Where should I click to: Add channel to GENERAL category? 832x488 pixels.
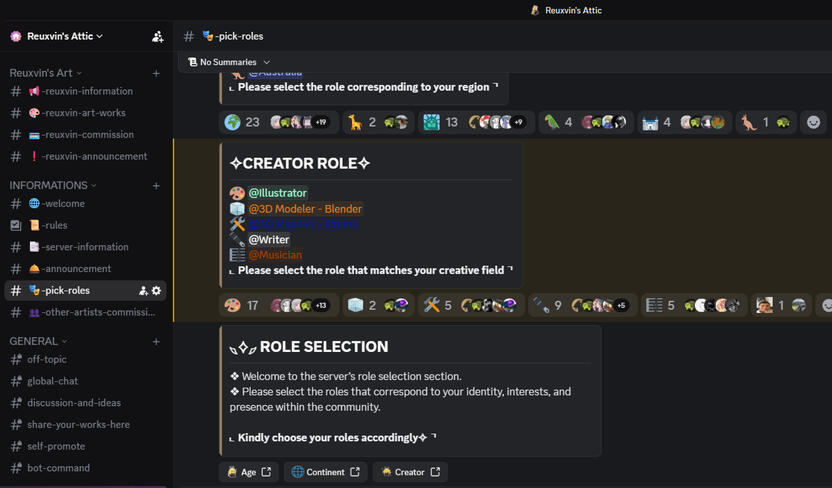pyautogui.click(x=156, y=342)
